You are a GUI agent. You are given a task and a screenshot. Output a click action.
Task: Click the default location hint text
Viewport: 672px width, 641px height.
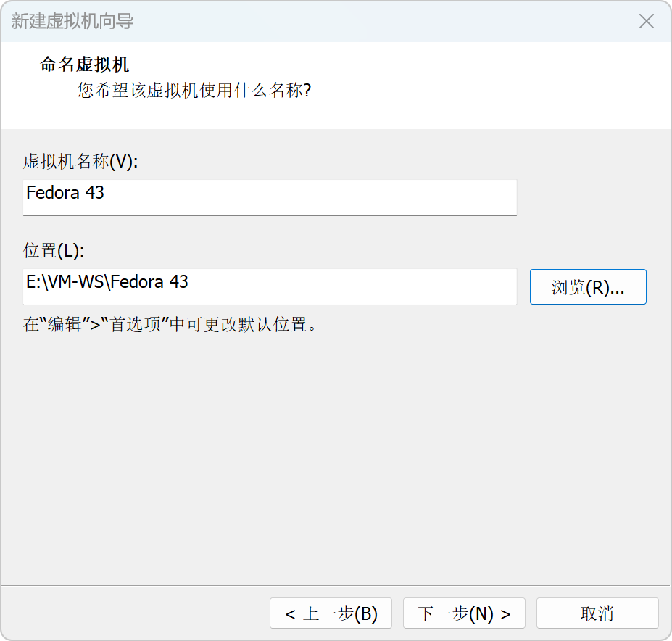coord(170,325)
